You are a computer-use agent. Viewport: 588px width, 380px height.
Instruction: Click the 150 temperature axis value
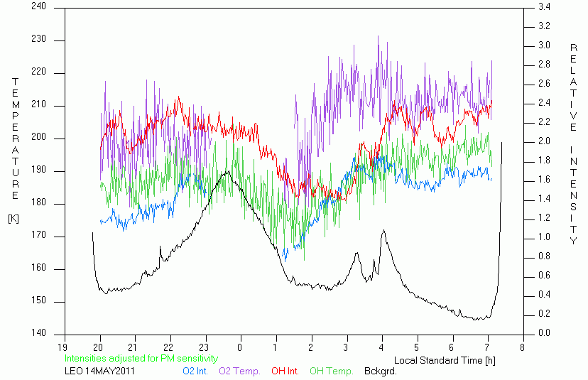pyautogui.click(x=38, y=300)
